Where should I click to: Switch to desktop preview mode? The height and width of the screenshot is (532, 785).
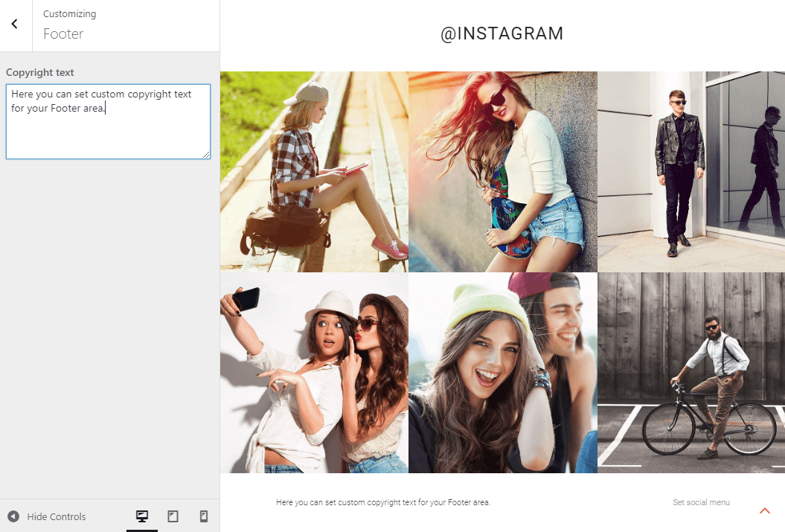pos(142,516)
